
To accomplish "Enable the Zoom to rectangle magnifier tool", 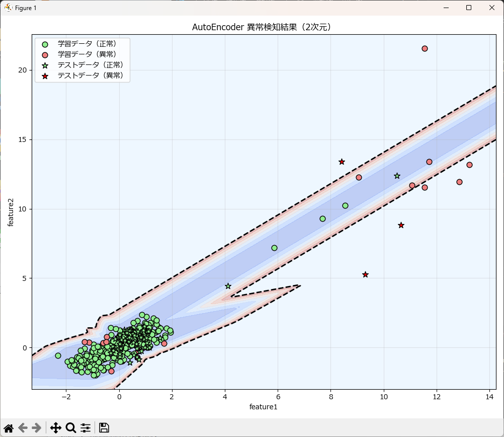I will (71, 428).
